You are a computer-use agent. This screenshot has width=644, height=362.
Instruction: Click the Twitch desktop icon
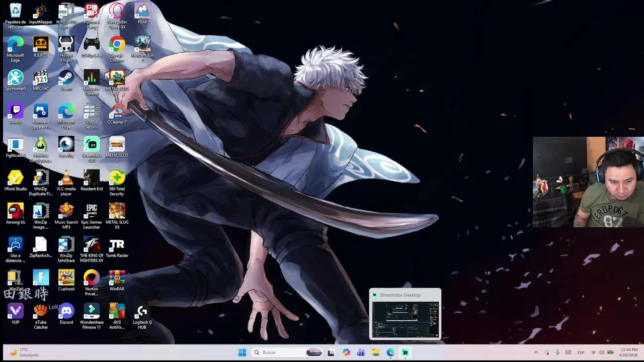(16, 114)
